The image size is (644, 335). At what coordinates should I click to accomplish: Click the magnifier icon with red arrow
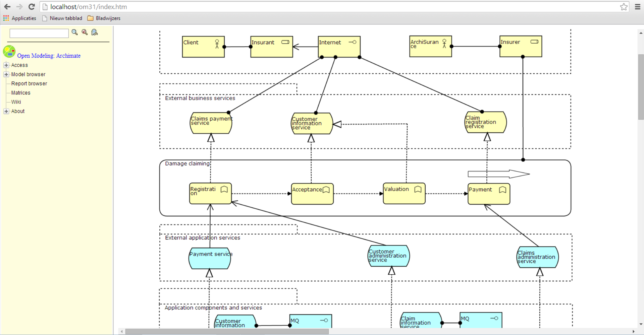(85, 32)
